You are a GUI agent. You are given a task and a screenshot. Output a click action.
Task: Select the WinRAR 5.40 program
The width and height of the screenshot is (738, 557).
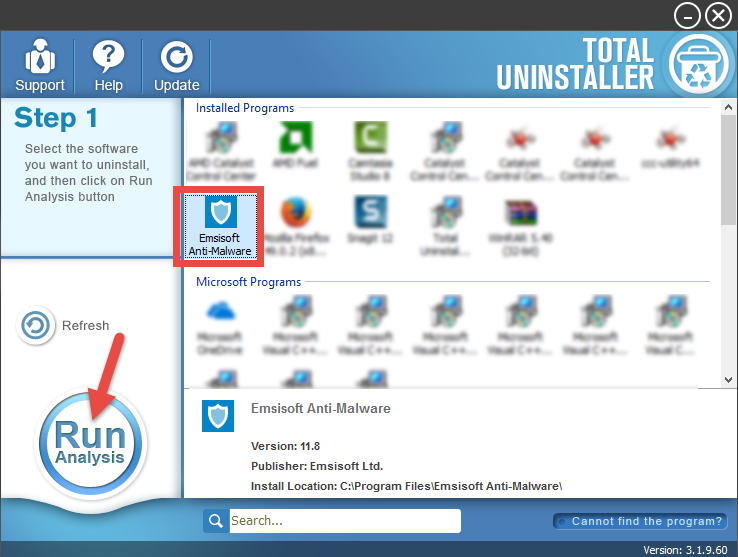pyautogui.click(x=520, y=226)
